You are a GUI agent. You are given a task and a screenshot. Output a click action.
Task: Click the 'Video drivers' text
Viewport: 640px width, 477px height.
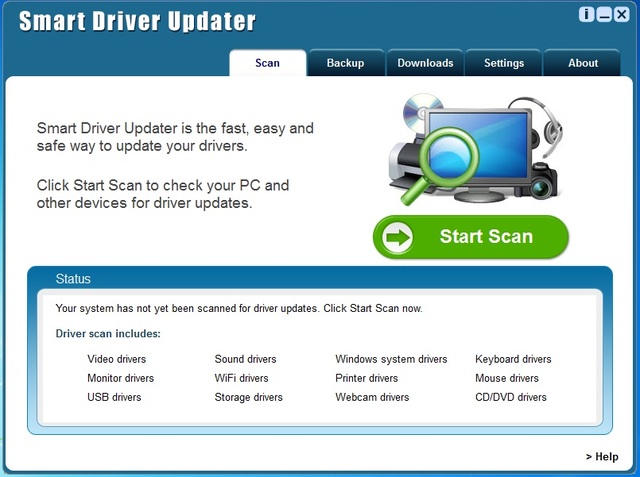117,359
